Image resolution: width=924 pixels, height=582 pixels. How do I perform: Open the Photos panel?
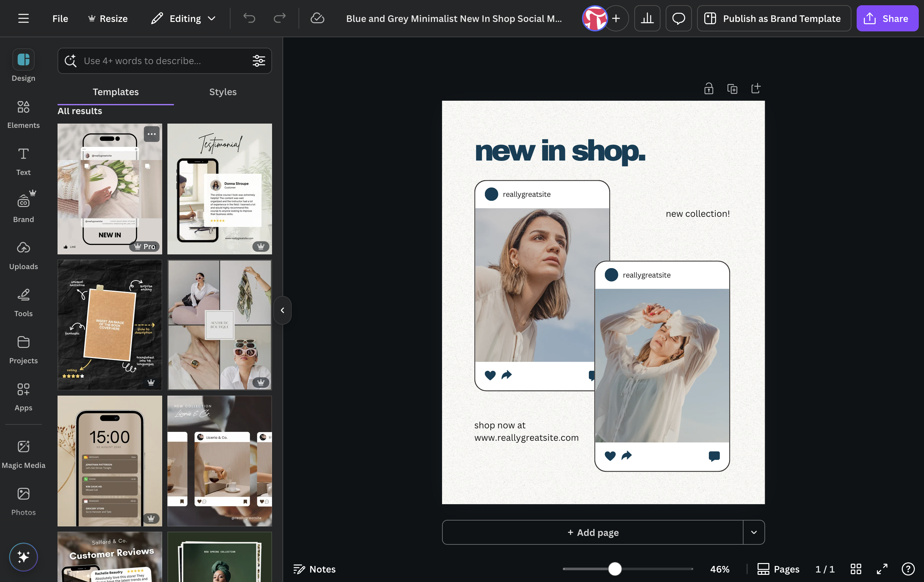coord(24,502)
